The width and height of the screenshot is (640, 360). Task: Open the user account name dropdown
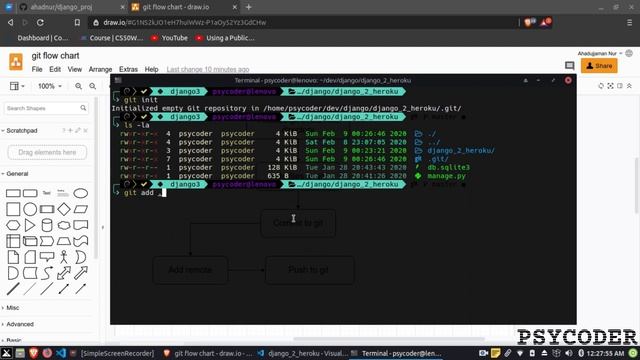point(599,53)
